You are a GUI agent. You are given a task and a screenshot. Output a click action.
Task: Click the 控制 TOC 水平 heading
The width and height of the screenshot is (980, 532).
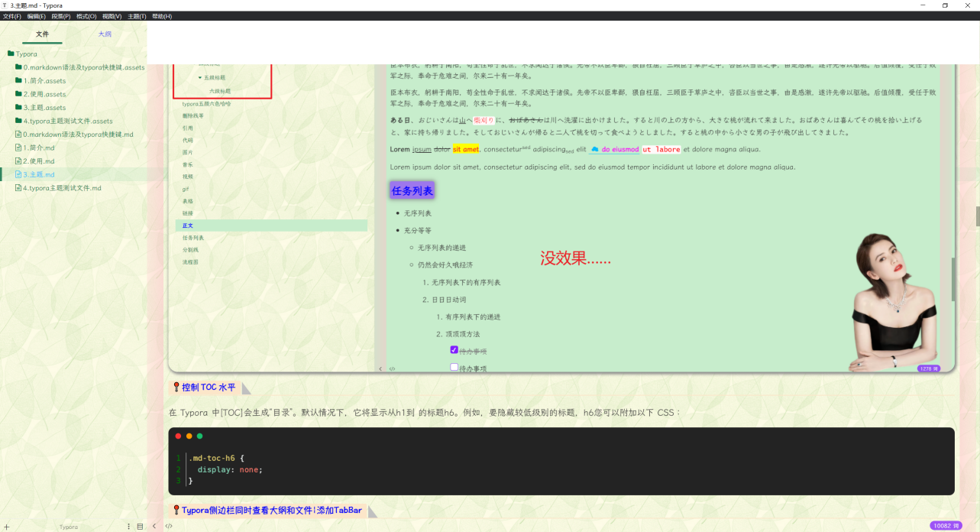[x=209, y=388]
